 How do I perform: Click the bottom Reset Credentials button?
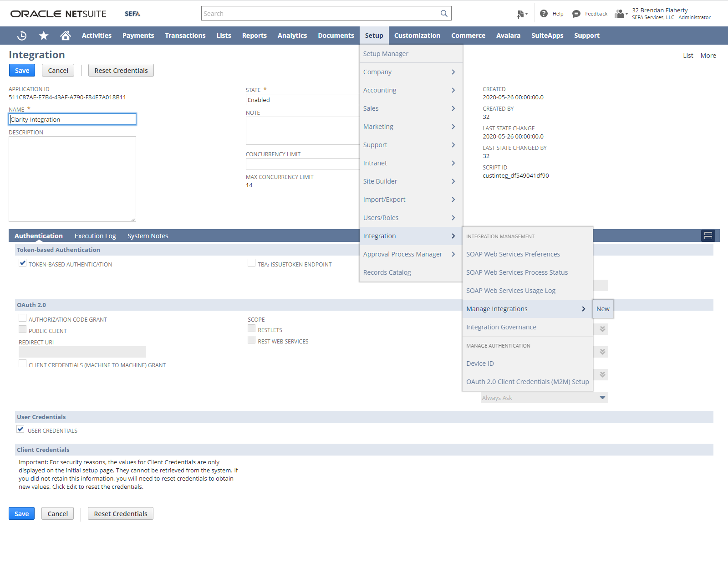click(x=121, y=514)
